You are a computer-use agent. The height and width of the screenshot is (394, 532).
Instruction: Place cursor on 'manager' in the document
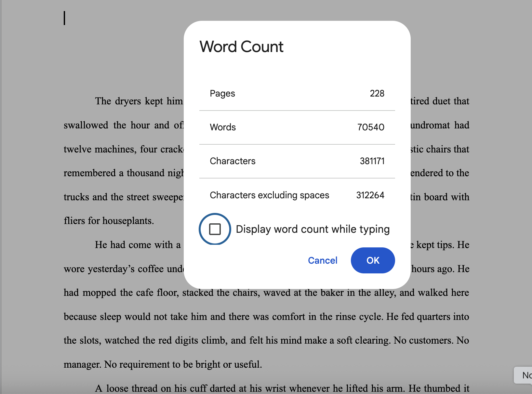(x=82, y=365)
